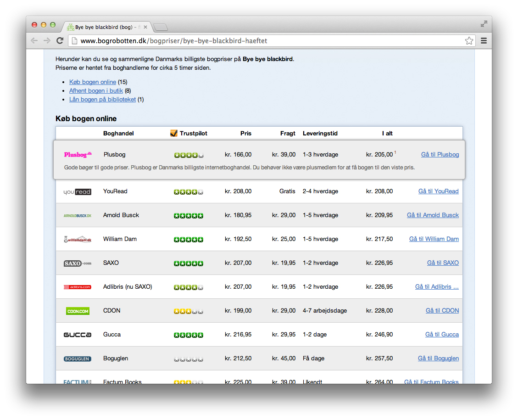The image size is (518, 420).
Task: Select the Bye bye blackbird tab
Action: (x=106, y=27)
